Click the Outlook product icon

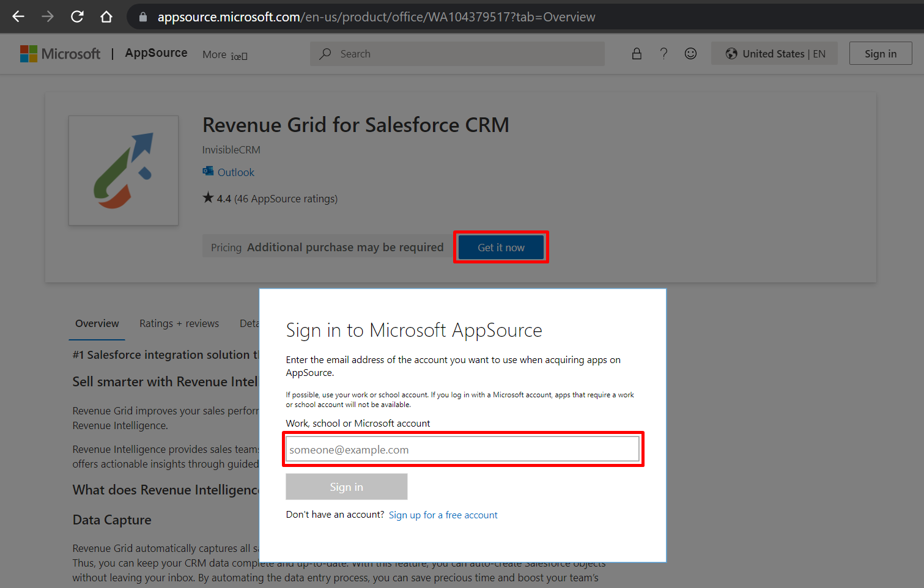(x=208, y=172)
